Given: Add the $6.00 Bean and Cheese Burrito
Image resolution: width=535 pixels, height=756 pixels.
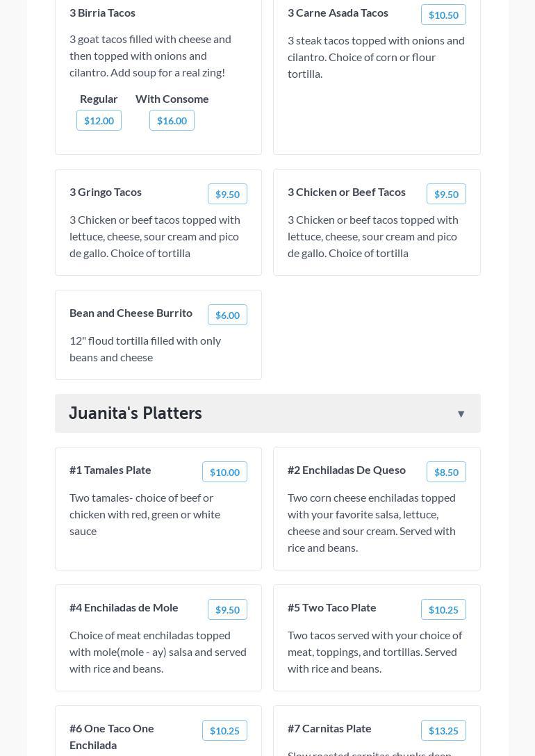Looking at the screenshot, I should click(x=227, y=315).
